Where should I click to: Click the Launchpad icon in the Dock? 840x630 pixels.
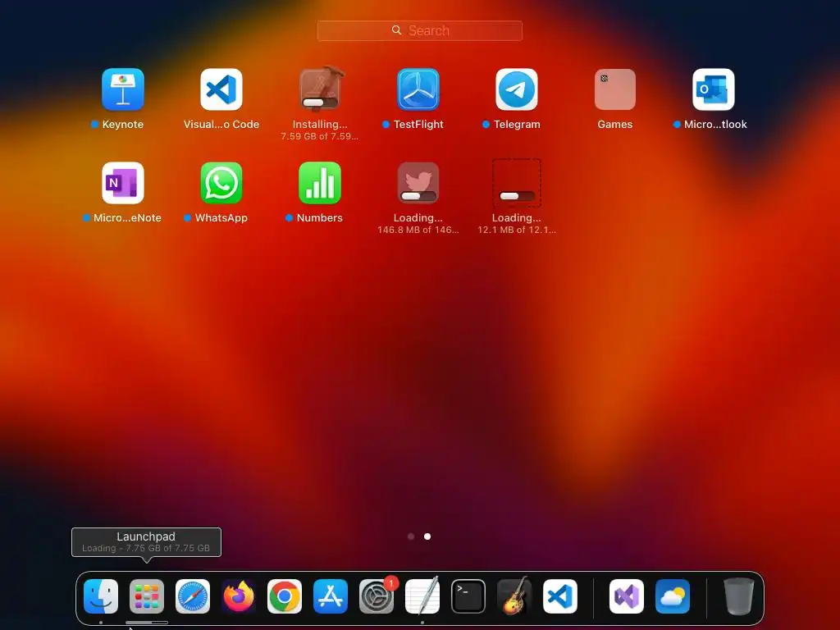[x=147, y=596]
